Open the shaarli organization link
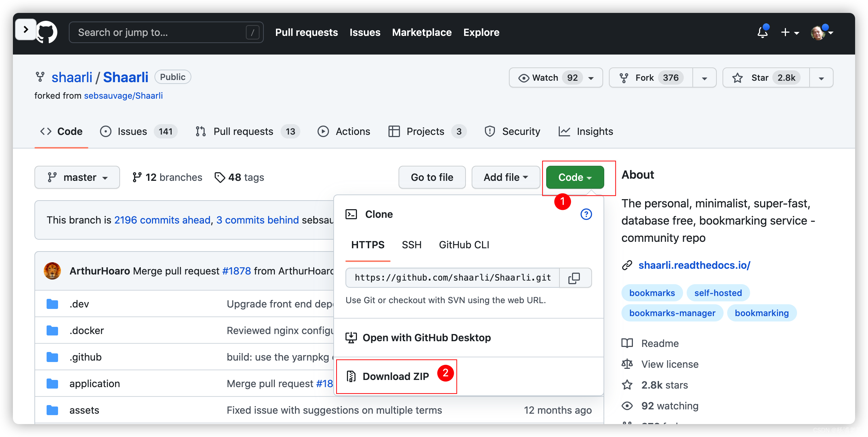868x437 pixels. click(72, 77)
